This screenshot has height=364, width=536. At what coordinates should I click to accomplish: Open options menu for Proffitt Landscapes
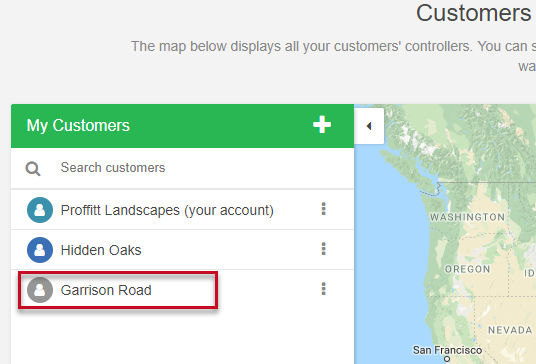click(x=323, y=209)
